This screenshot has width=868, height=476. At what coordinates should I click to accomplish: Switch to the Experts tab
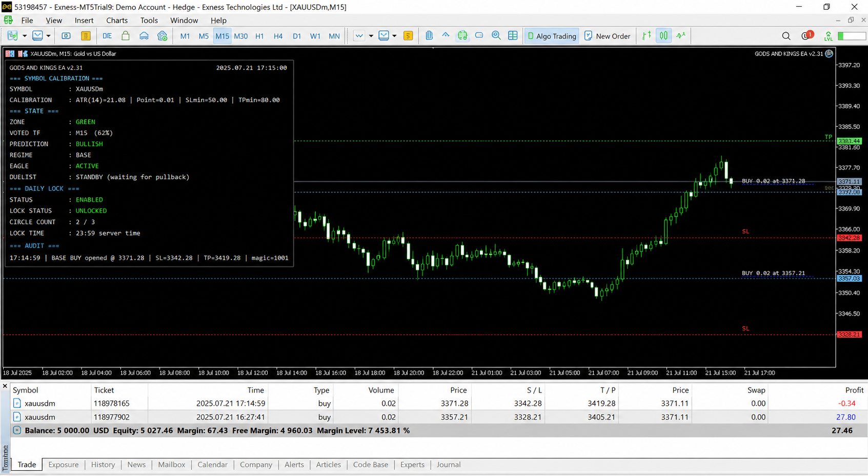pyautogui.click(x=412, y=465)
